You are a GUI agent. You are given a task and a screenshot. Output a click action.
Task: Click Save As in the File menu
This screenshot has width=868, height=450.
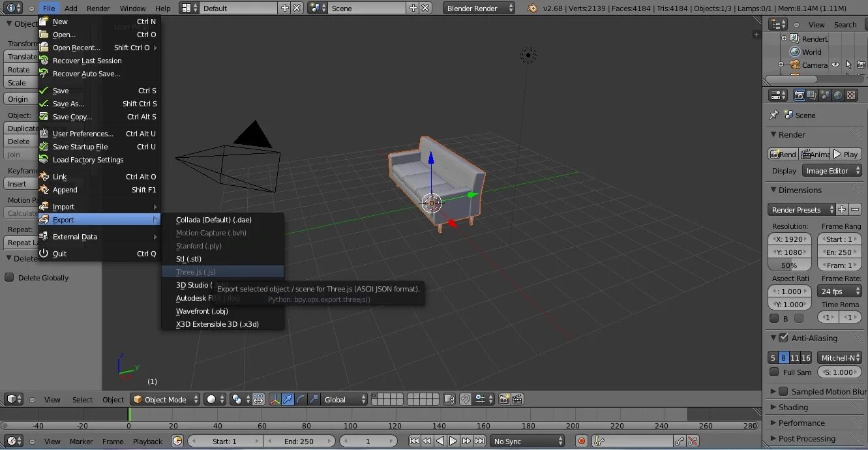point(98,104)
